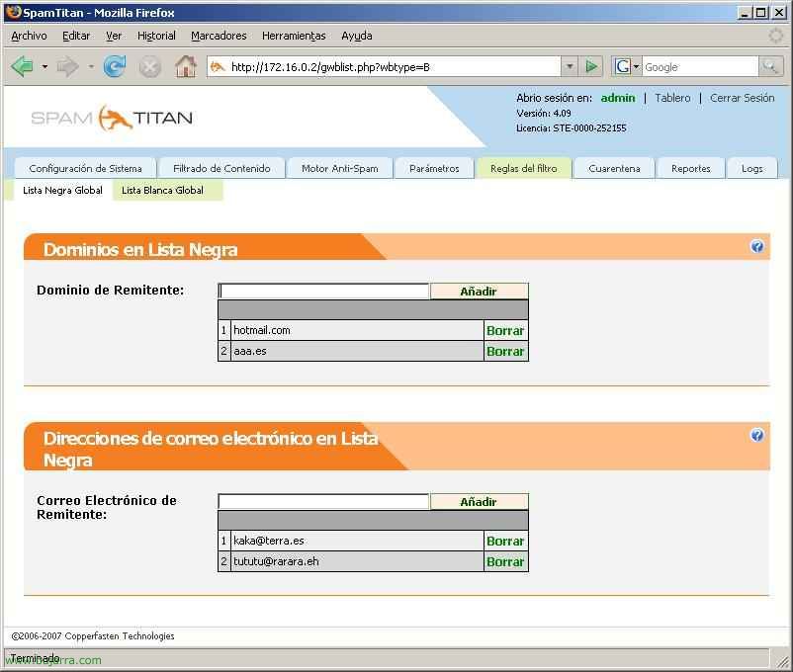Open the Ayuda menu

(x=357, y=36)
